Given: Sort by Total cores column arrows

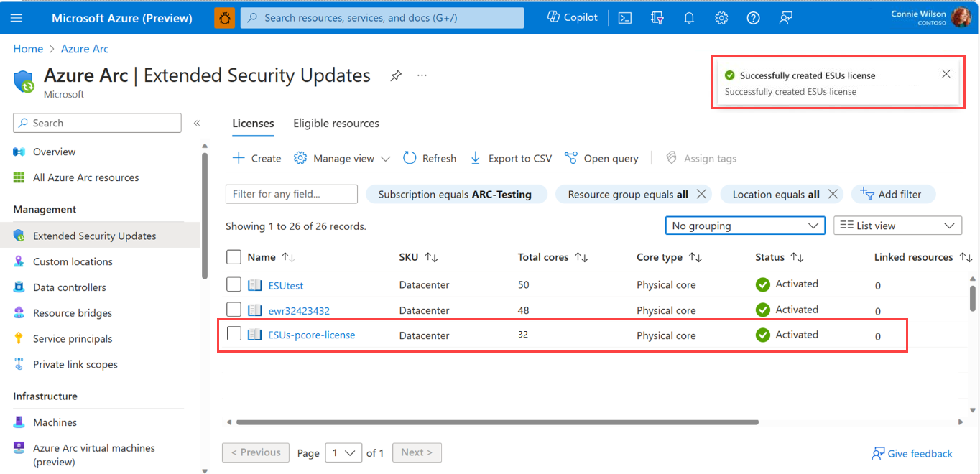Looking at the screenshot, I should pyautogui.click(x=581, y=257).
